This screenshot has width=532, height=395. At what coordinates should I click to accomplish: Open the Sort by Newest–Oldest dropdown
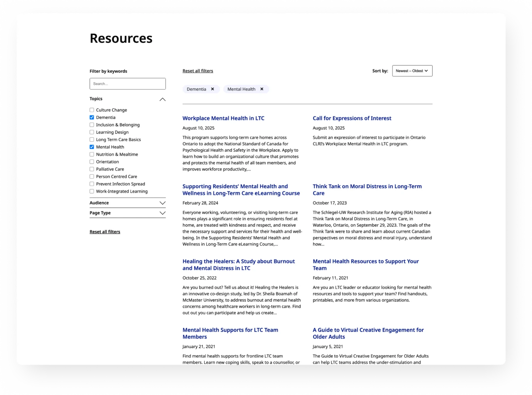412,71
